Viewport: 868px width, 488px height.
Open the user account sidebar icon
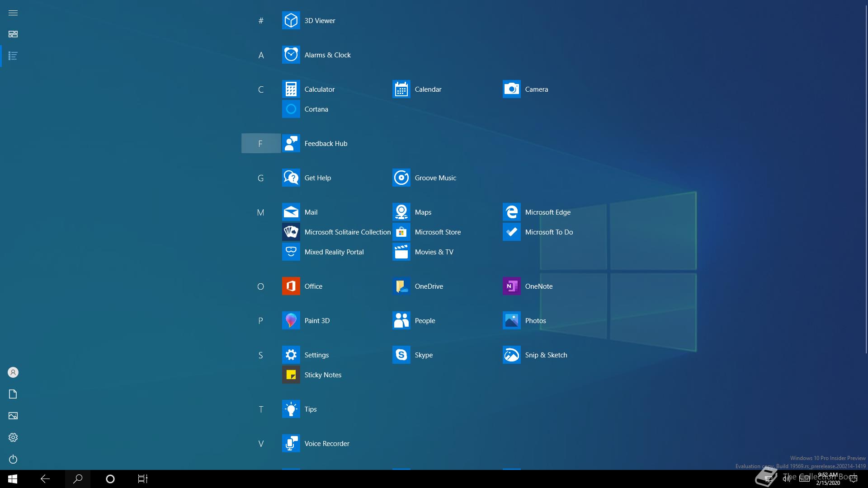click(13, 372)
